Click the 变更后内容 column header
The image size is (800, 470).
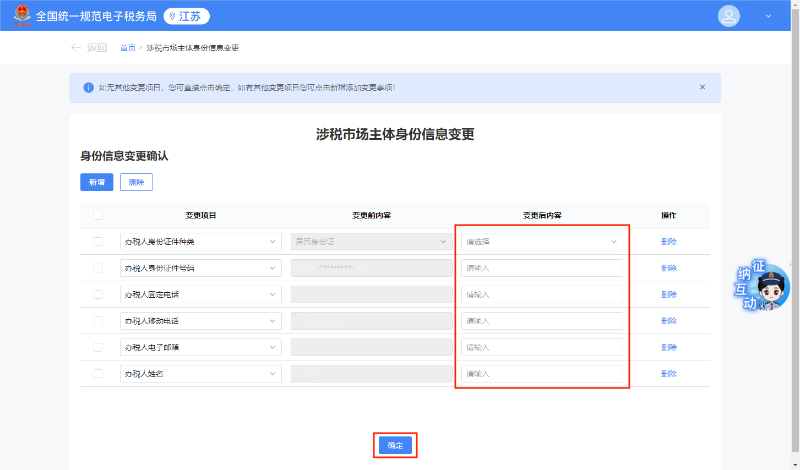tap(542, 215)
